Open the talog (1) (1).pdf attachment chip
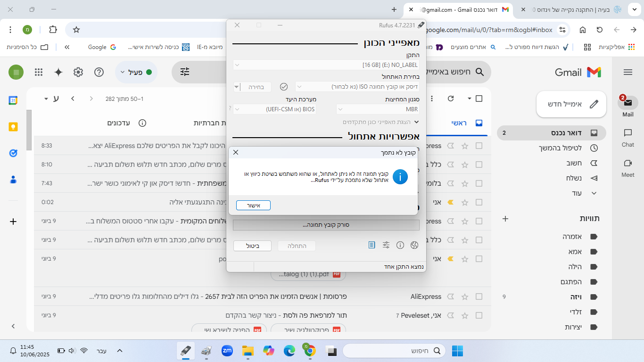This screenshot has height=362, width=644. (309, 274)
